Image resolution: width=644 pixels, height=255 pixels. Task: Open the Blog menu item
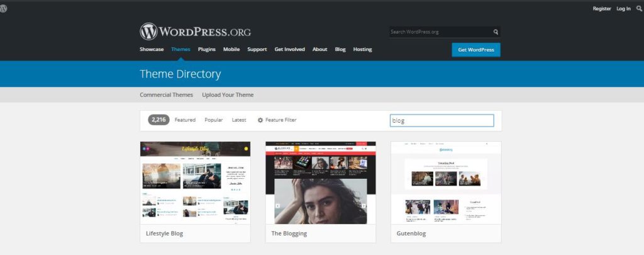[x=340, y=49]
